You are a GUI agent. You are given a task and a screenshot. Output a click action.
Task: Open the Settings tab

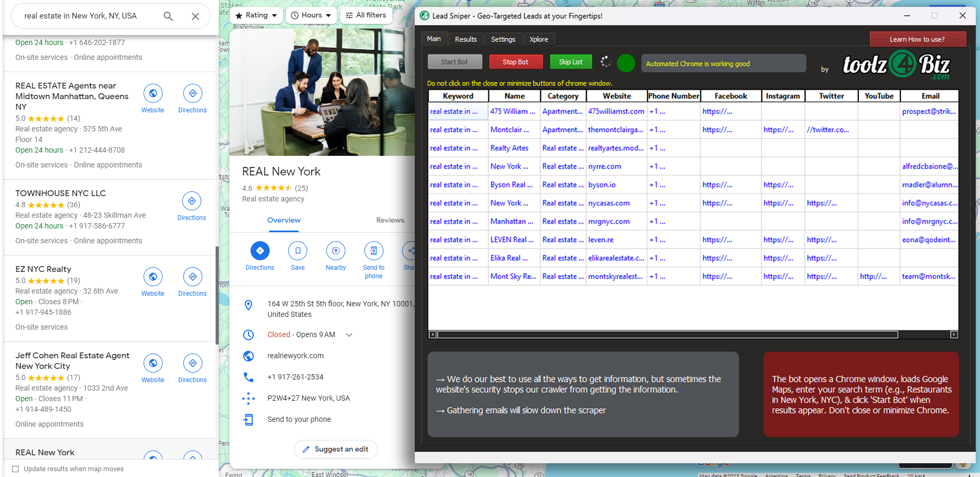tap(503, 39)
